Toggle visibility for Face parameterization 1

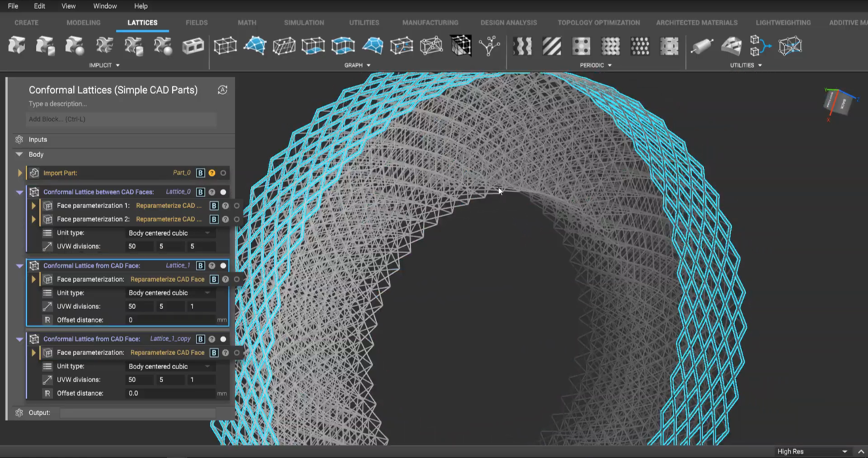tap(237, 205)
